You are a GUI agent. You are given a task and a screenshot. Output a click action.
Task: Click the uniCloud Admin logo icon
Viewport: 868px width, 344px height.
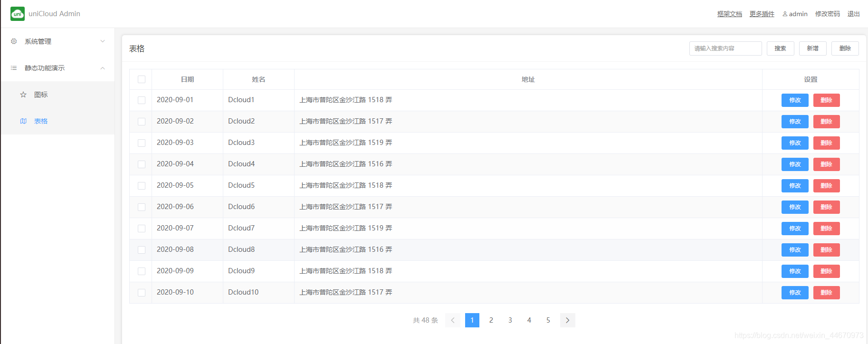(18, 14)
